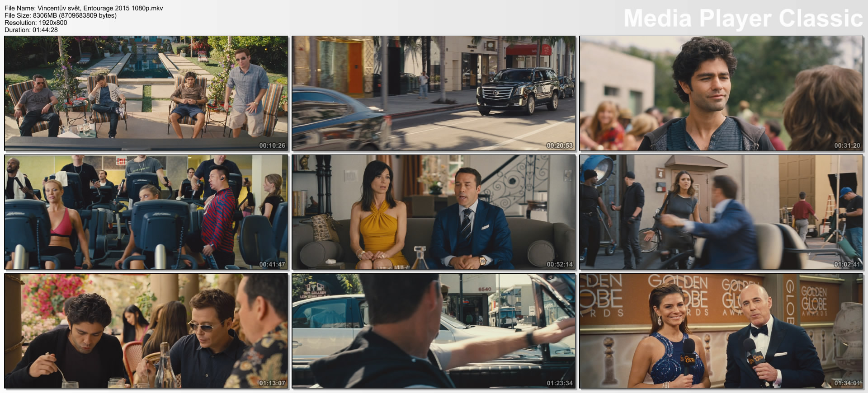
Task: Select the man leaning on car thumbnail
Action: (x=434, y=331)
